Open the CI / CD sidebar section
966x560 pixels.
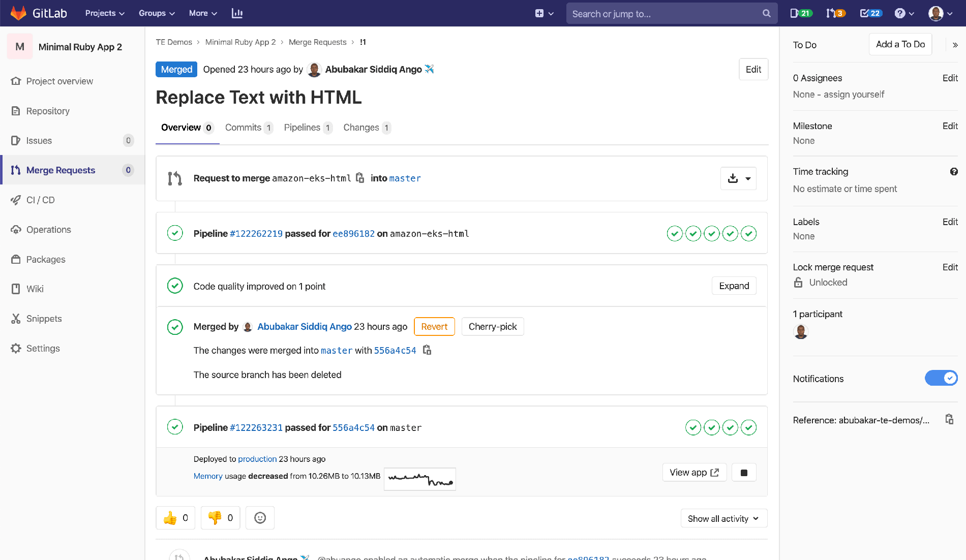coord(40,200)
